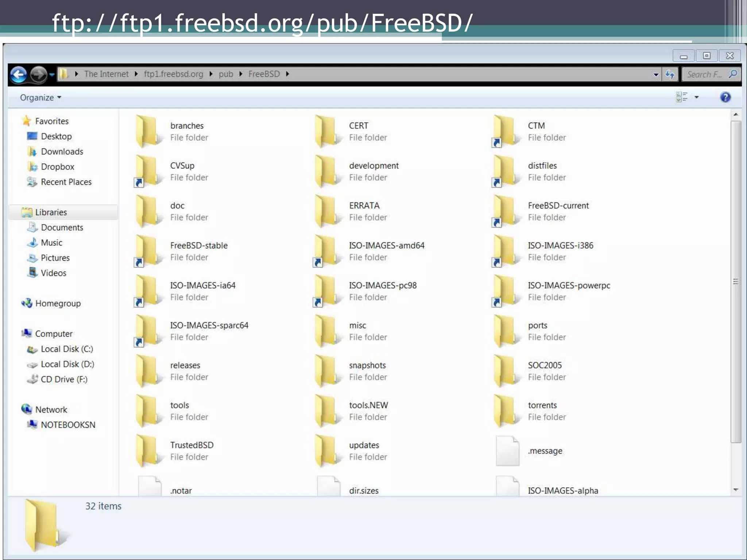
Task: Open view options dropdown arrow
Action: point(697,97)
